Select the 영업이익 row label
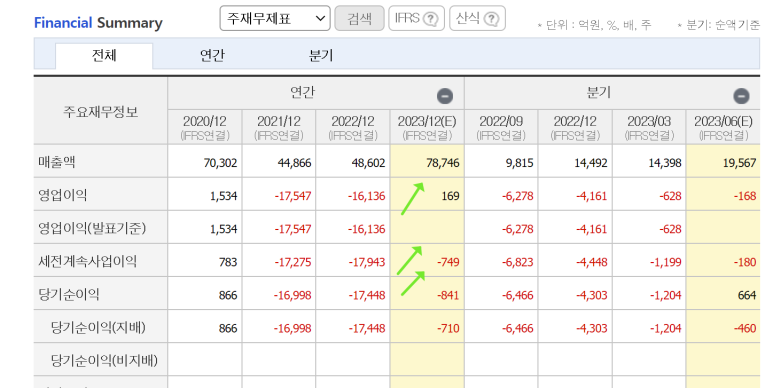 63,195
